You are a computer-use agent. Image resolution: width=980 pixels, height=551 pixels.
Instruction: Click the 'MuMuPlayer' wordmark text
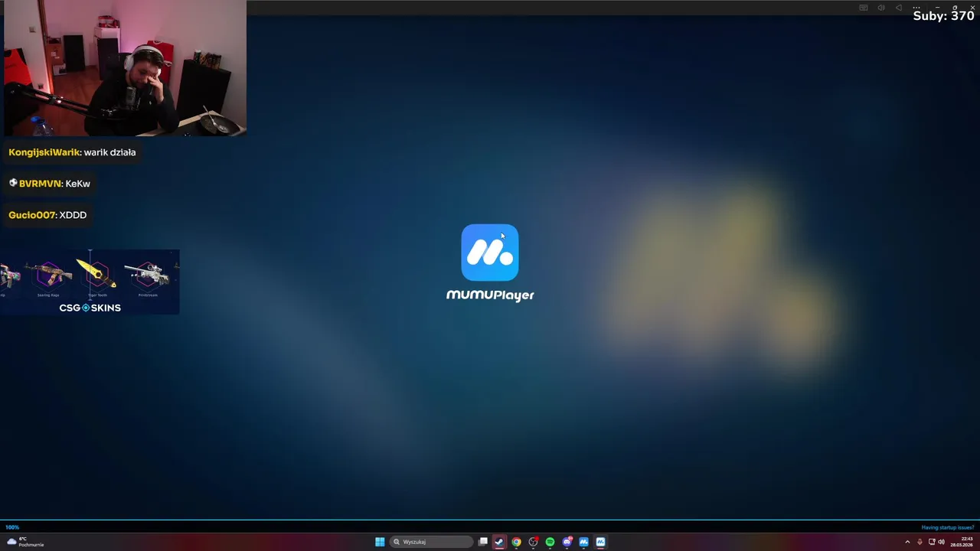(490, 295)
